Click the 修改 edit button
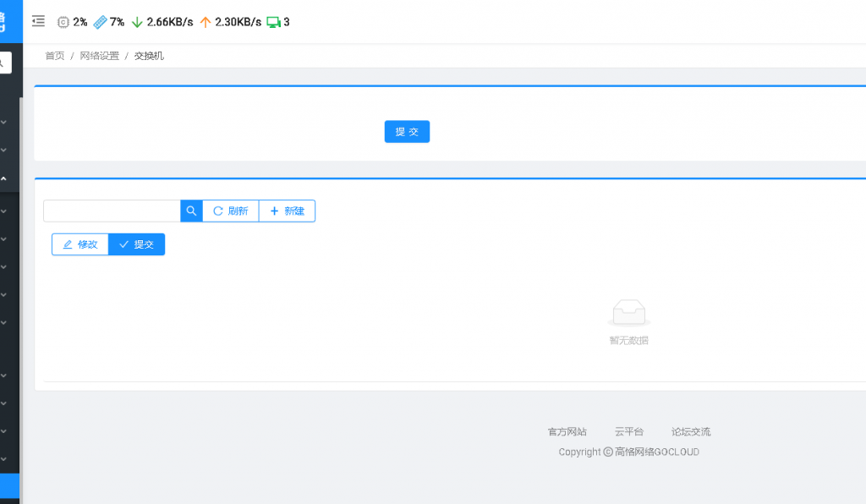Screen dimensions: 866x504 pyautogui.click(x=80, y=244)
